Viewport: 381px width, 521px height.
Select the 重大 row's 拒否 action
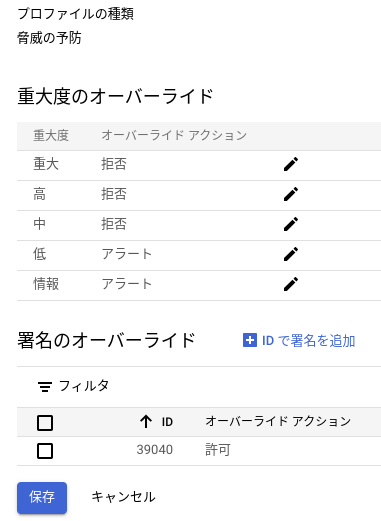point(114,164)
